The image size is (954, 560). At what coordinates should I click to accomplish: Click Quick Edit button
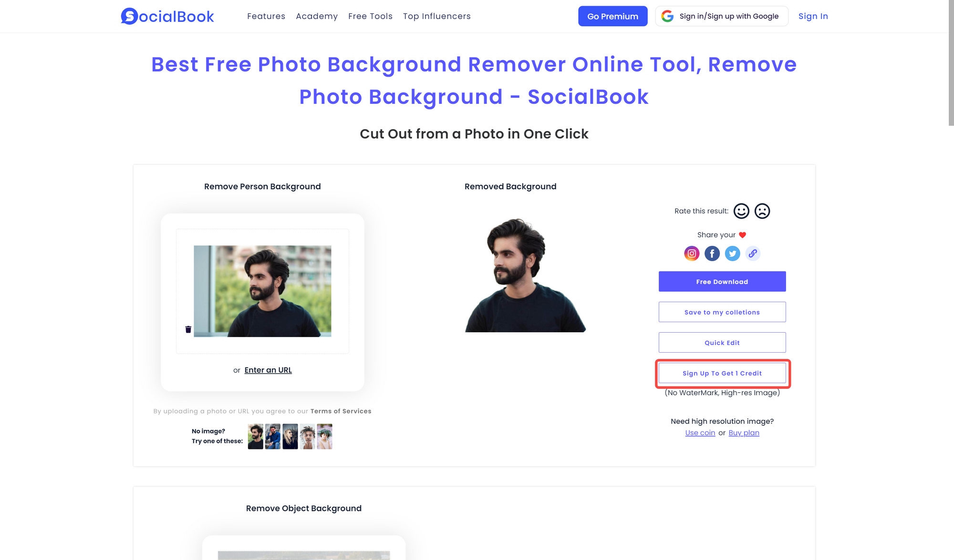(x=722, y=342)
